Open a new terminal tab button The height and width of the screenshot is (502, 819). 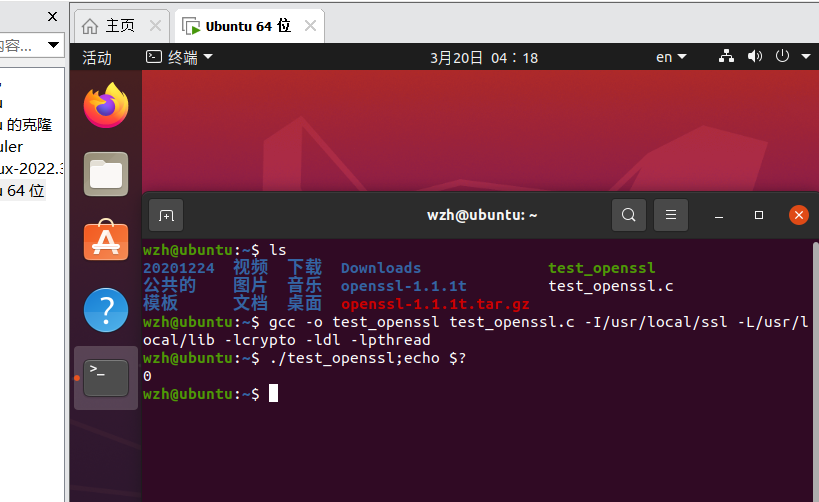click(166, 215)
